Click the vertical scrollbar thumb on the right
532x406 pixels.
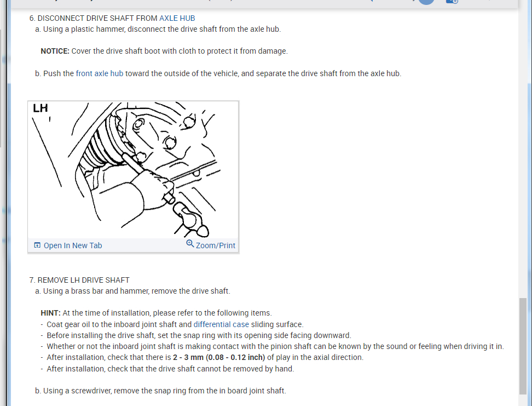[x=523, y=346]
